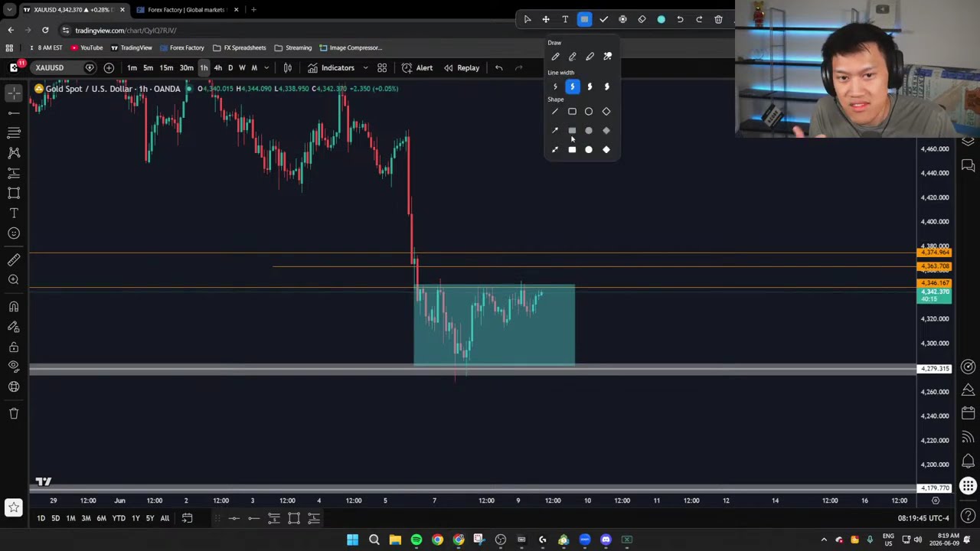The height and width of the screenshot is (551, 980).
Task: Open YouTube bookmark
Action: [87, 47]
